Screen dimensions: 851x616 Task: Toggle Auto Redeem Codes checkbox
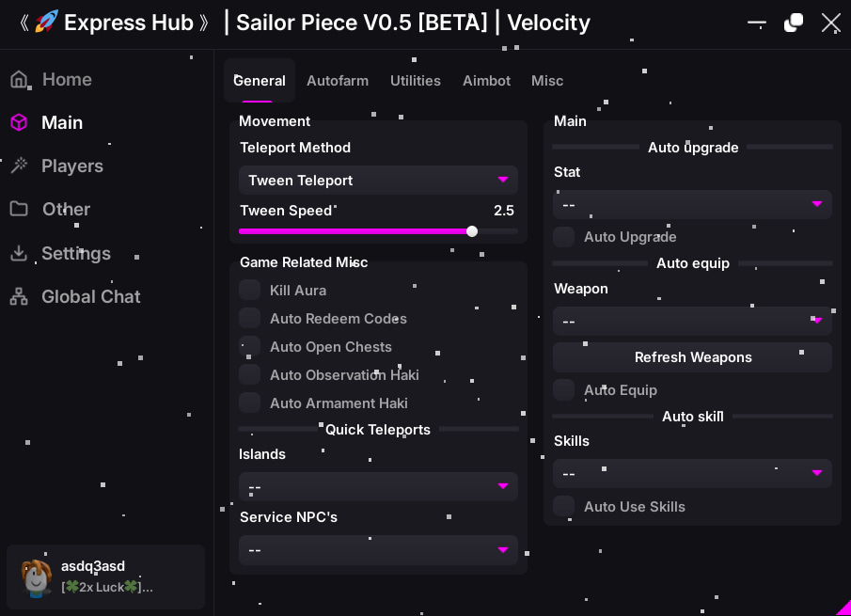(249, 318)
